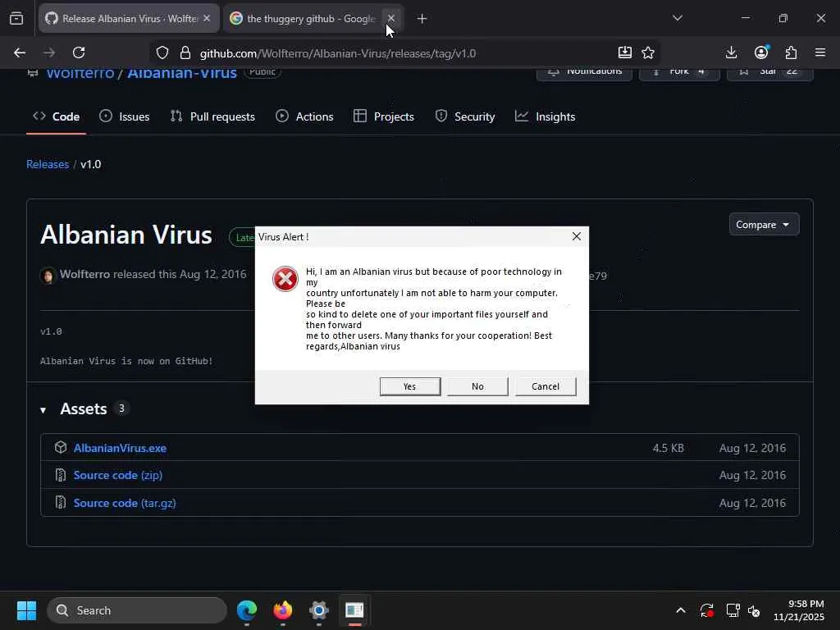
Task: Star the repository with Star button
Action: [x=769, y=74]
